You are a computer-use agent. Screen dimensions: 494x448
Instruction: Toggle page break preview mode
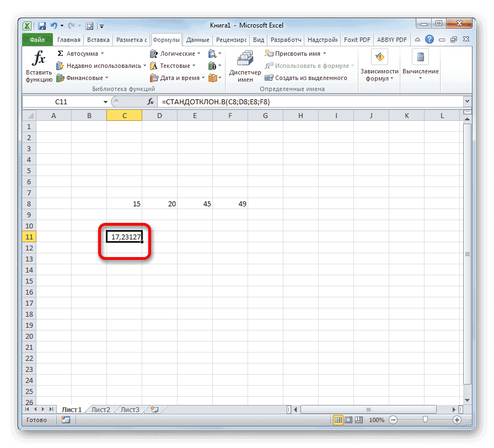(358, 419)
